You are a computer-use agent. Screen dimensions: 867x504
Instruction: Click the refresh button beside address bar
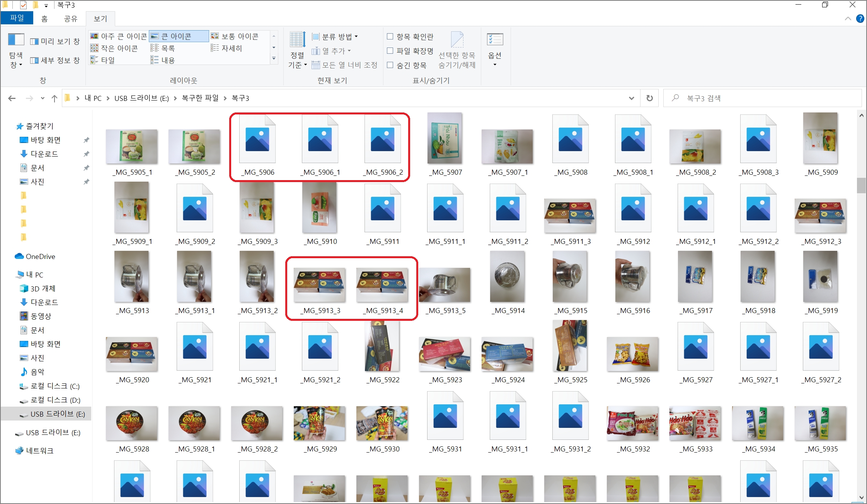point(650,98)
